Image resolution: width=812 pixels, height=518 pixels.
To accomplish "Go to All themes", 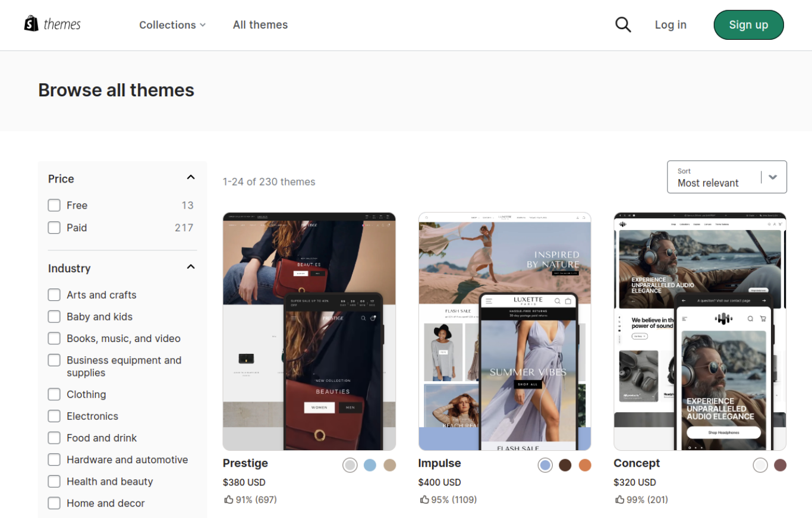I will (260, 25).
